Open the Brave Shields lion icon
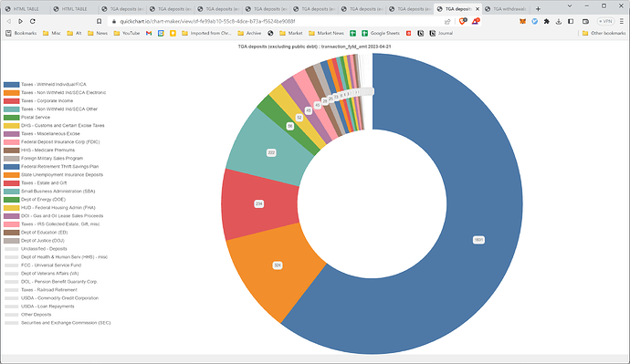630x364 pixels. (x=463, y=21)
